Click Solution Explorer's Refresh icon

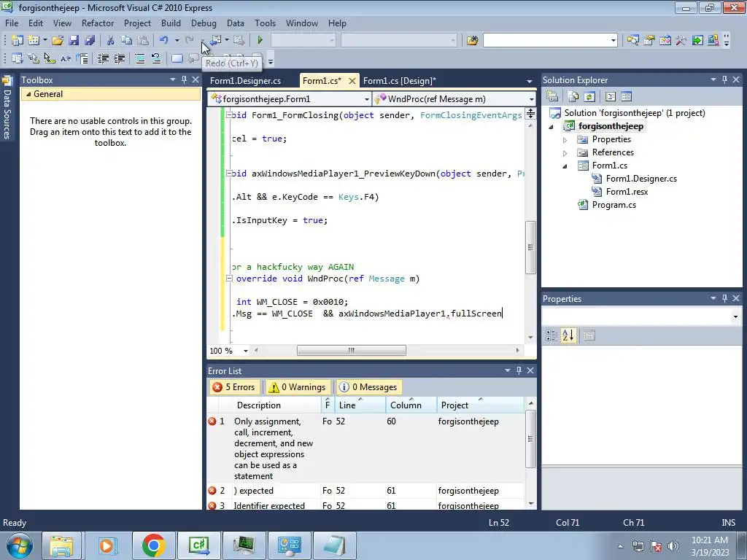[589, 97]
